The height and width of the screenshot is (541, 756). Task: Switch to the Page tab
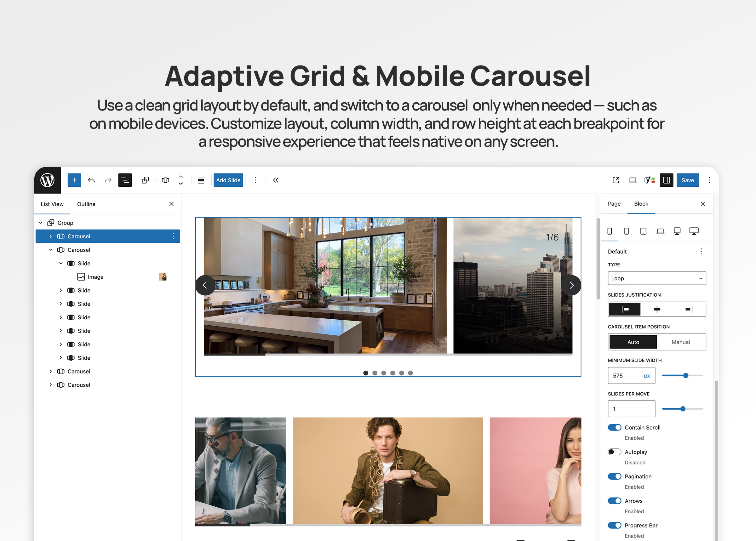point(614,203)
